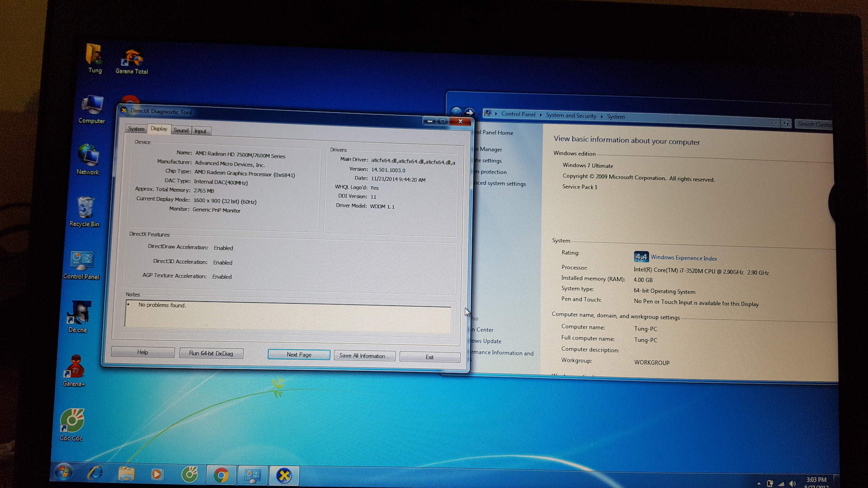The height and width of the screenshot is (488, 868).
Task: Expand arrow after Control Panel breadcrumb
Action: click(x=540, y=115)
